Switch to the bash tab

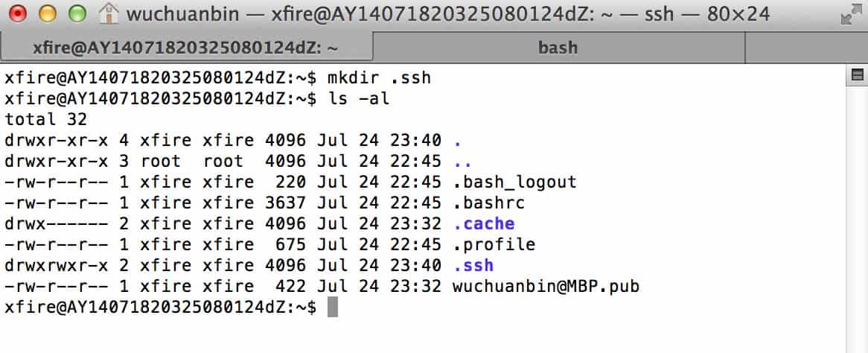click(558, 48)
